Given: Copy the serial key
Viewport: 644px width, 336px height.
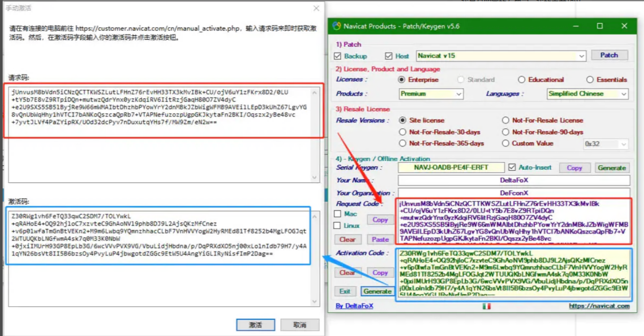Looking at the screenshot, I should 574,168.
